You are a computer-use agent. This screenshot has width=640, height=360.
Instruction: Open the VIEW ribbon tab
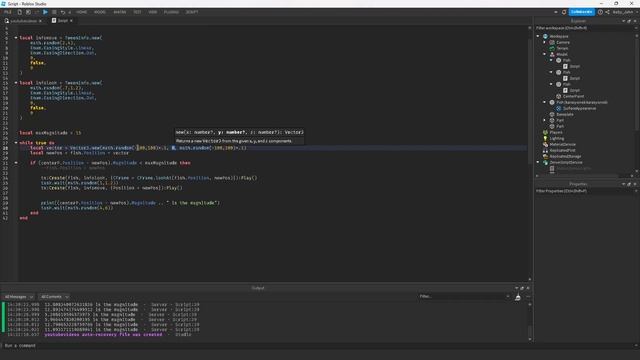[x=153, y=12]
